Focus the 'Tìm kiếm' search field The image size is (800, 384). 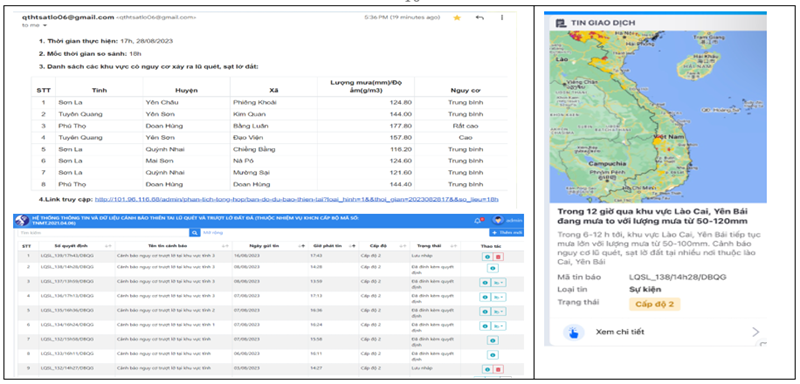tap(103, 233)
